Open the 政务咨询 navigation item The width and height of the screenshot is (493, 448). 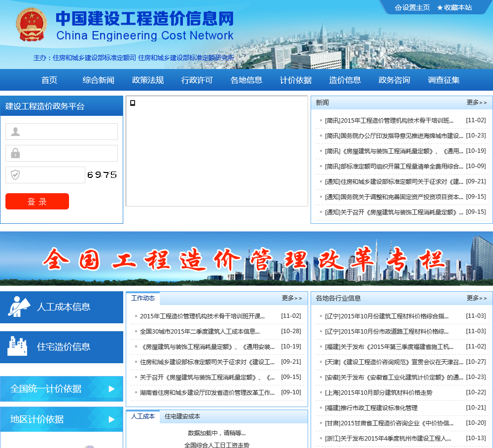coord(394,80)
